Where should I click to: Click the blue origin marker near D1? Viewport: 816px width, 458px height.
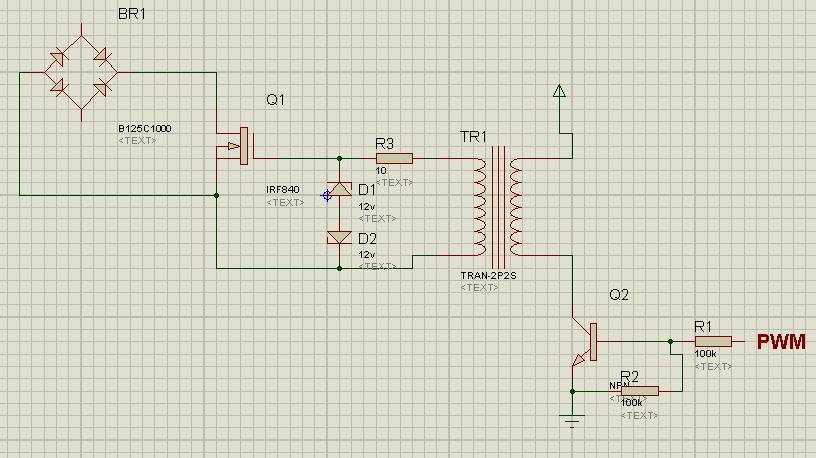click(x=326, y=195)
